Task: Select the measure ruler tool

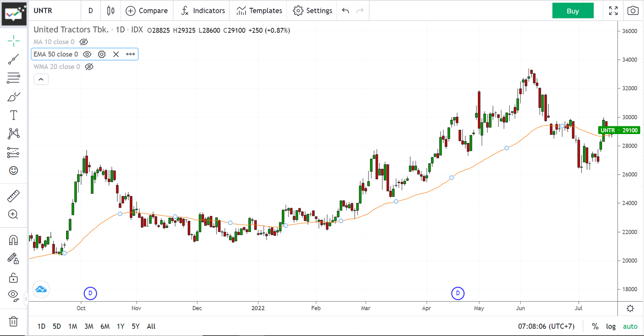Action: [13, 195]
